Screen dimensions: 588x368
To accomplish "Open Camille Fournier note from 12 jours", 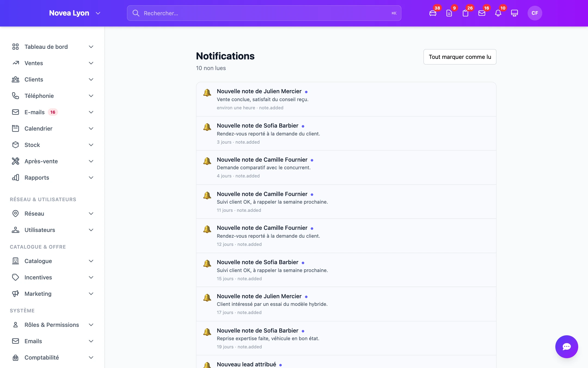I will (346, 236).
